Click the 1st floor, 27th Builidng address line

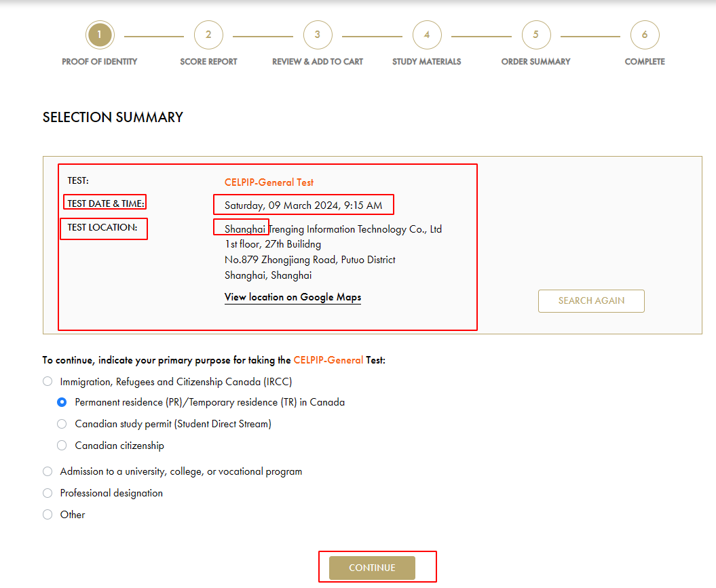pyautogui.click(x=273, y=245)
